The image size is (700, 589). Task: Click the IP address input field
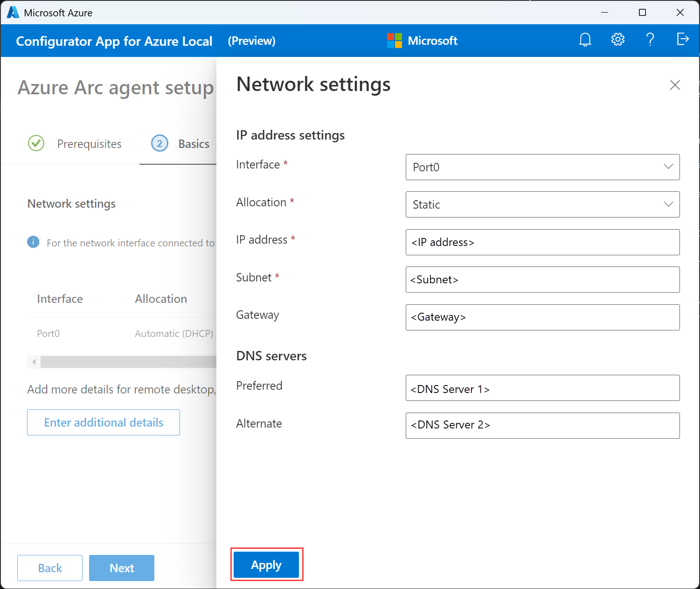pos(542,242)
